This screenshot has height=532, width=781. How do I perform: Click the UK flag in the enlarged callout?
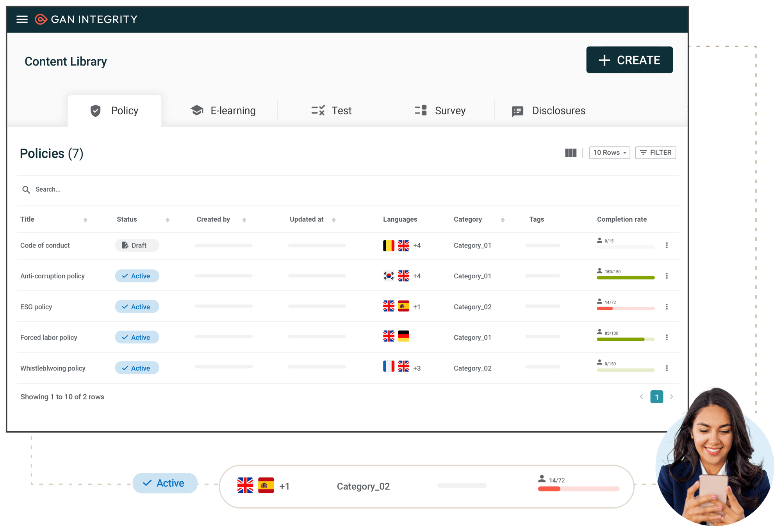(245, 486)
